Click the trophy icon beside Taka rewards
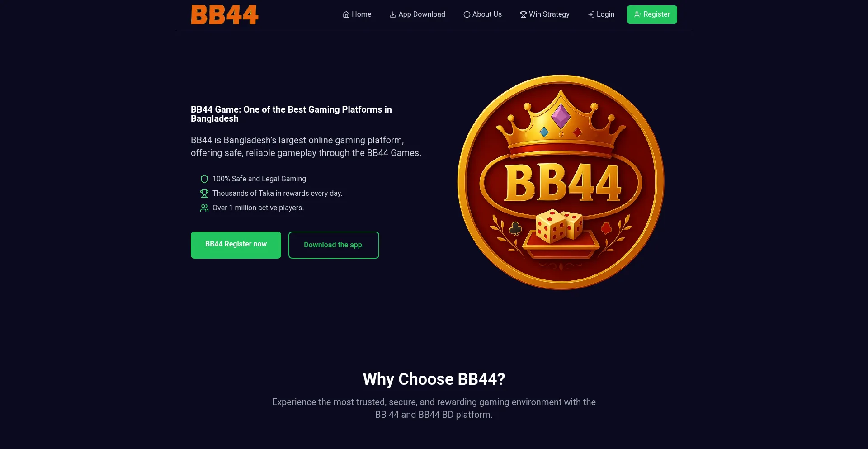Image resolution: width=868 pixels, height=449 pixels. coord(204,194)
